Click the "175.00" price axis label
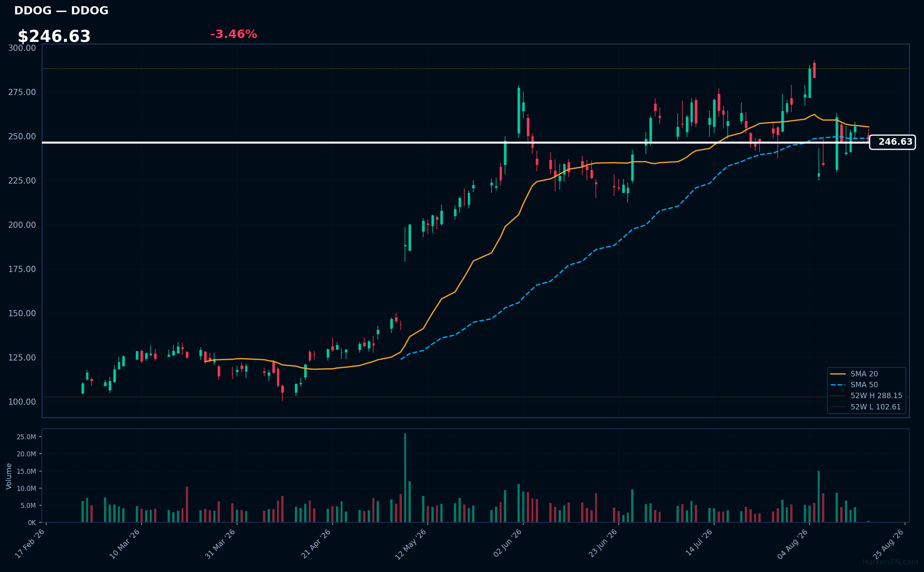Screen dimensions: 924x572 point(22,269)
